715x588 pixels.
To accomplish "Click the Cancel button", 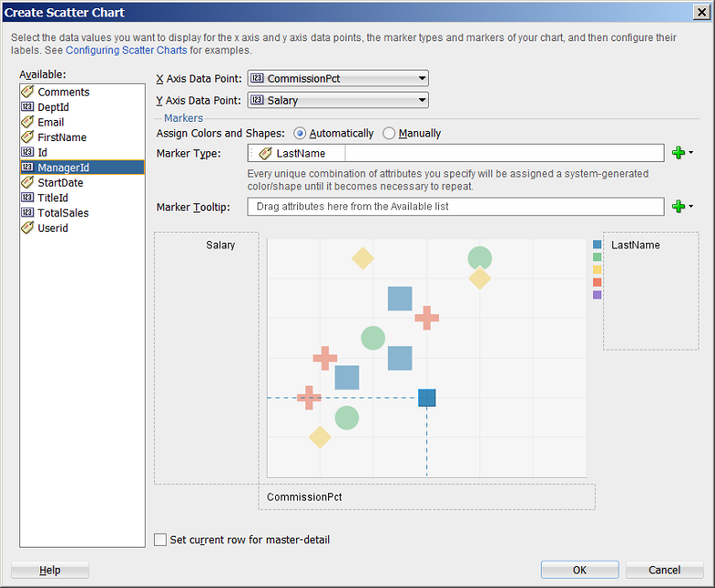I will point(665,570).
